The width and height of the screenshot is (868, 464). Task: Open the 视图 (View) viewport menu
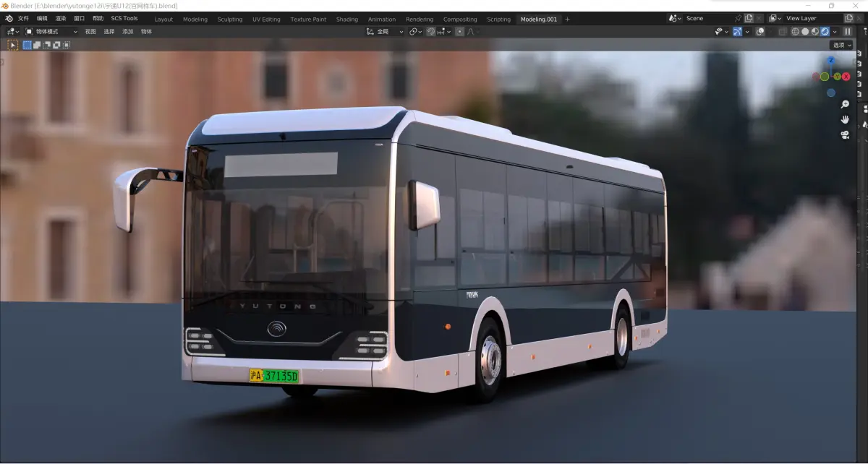pos(90,32)
